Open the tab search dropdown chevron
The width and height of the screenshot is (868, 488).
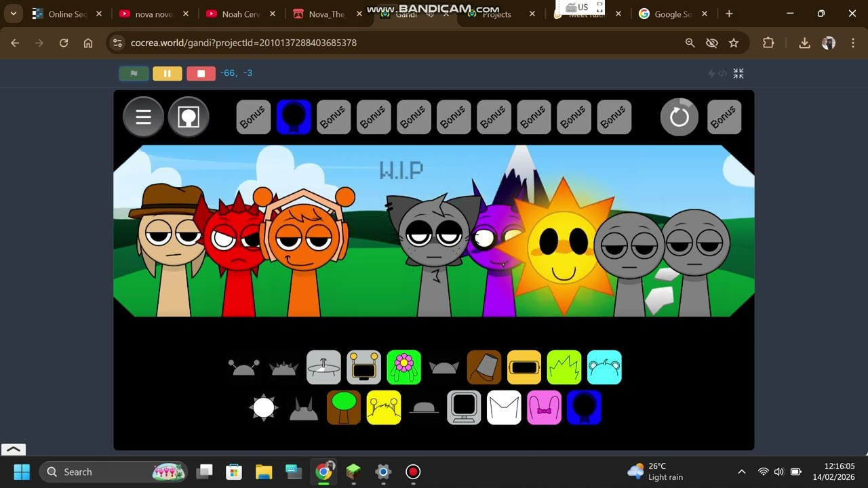(x=13, y=14)
